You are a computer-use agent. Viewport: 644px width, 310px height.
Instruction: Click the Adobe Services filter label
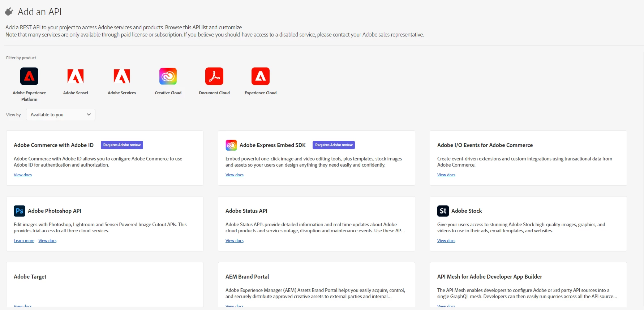tap(122, 93)
